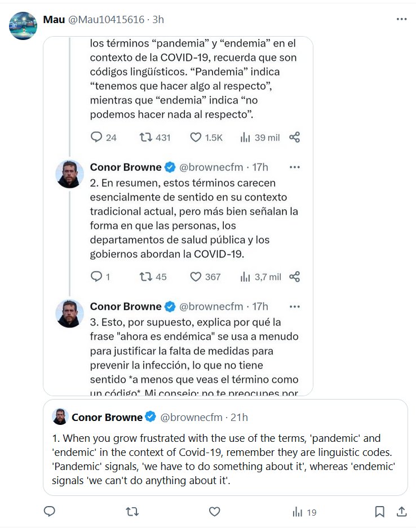Open more options menu for Mau's post
The height and width of the screenshot is (532, 416).
[401, 19]
